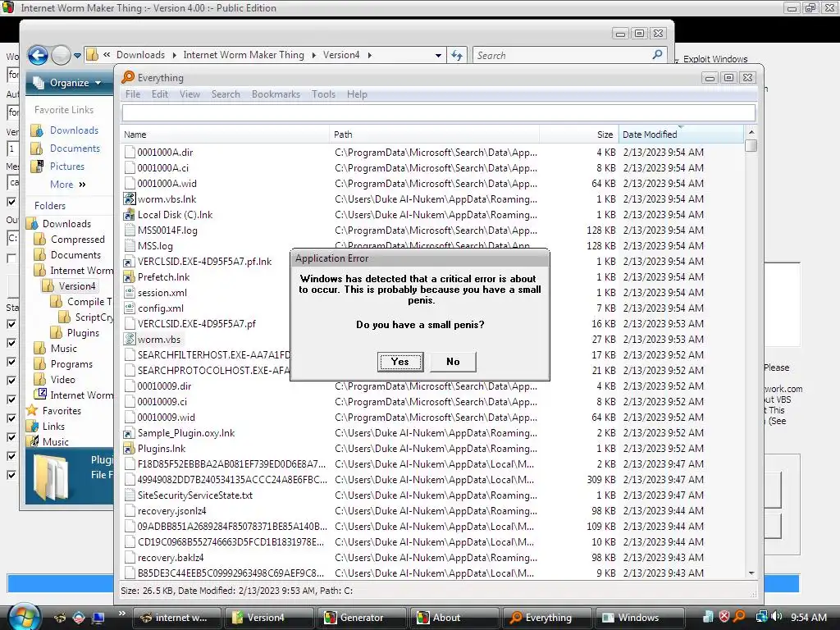The width and height of the screenshot is (840, 630).
Task: Open the Bookmarks menu in Everything
Action: tap(276, 94)
